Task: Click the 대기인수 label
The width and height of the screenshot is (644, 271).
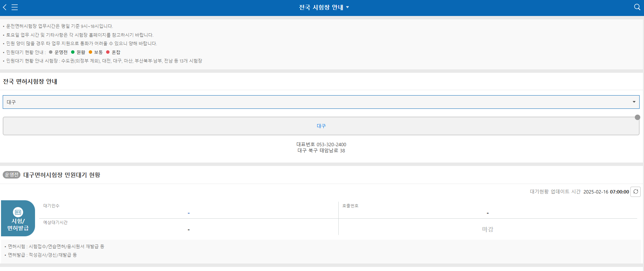Action: [x=51, y=206]
